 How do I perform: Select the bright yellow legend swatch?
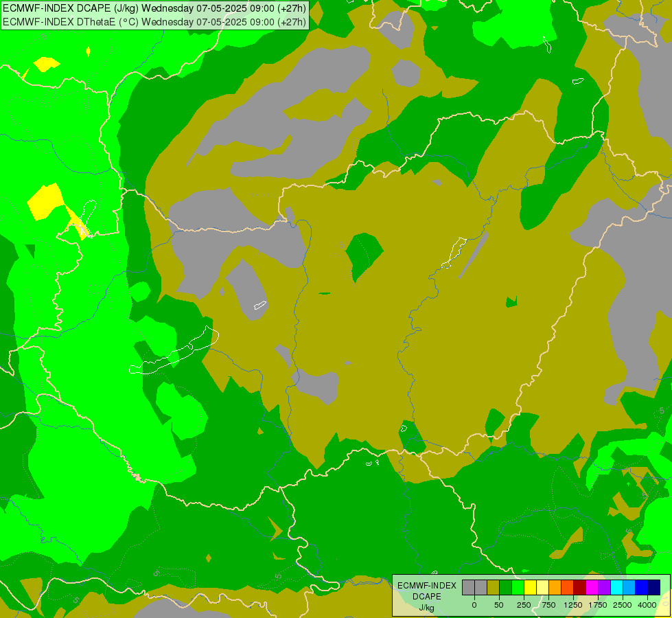[x=530, y=587]
